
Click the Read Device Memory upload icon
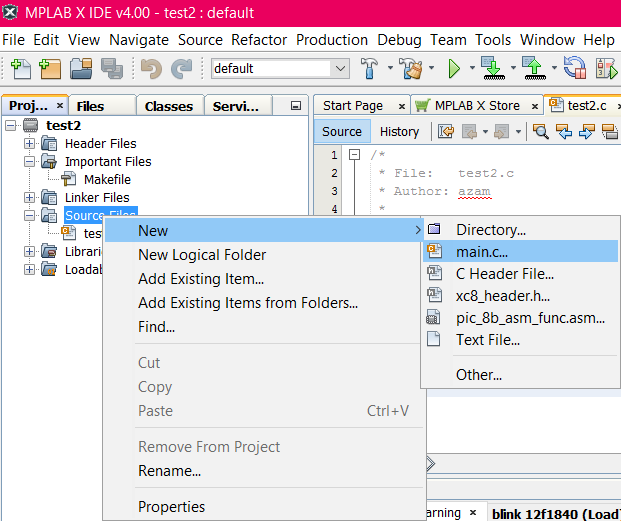pyautogui.click(x=534, y=68)
